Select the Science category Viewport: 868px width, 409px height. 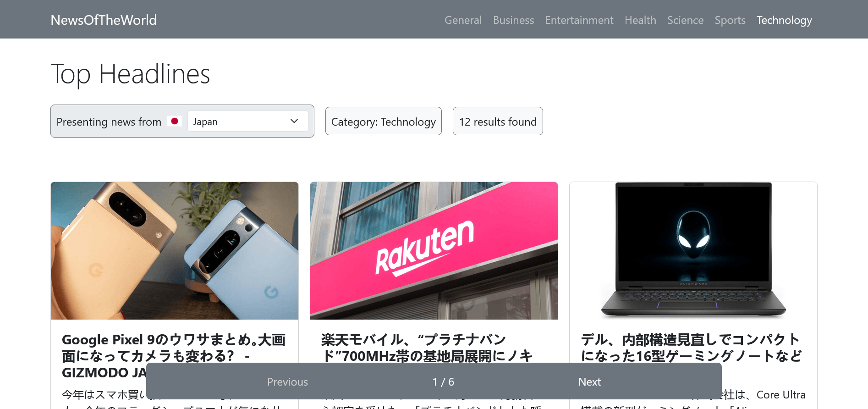[685, 20]
